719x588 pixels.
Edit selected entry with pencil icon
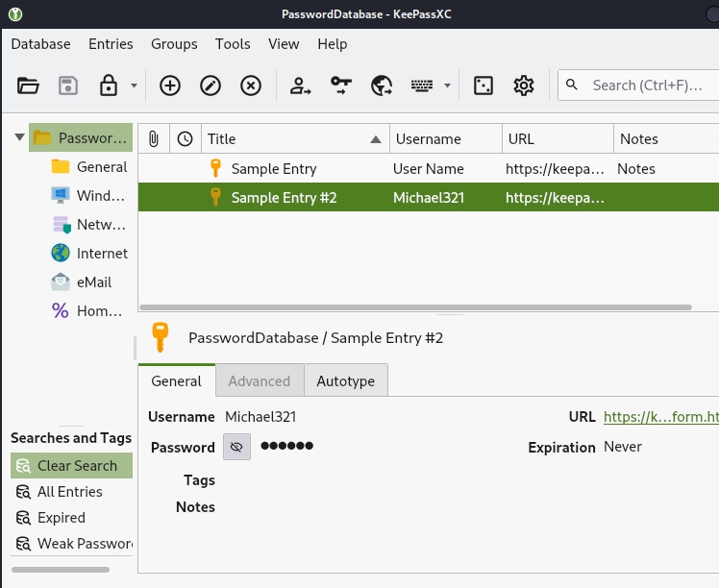[210, 86]
